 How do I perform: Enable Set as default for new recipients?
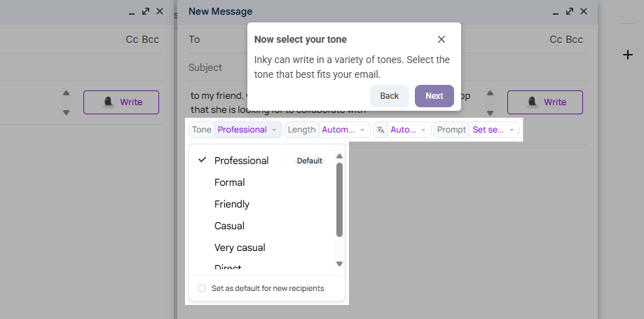tap(202, 288)
